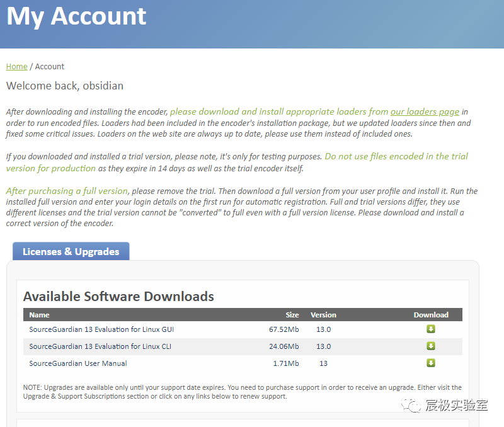Click the 'Available Software Downloads' heading

click(118, 297)
